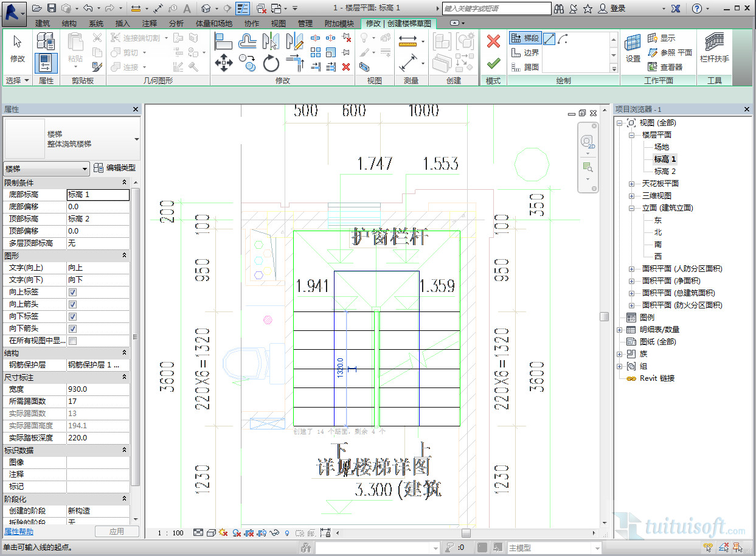Enable the 在所有视图中显示 checkbox
Image resolution: width=756 pixels, height=556 pixels.
point(73,341)
